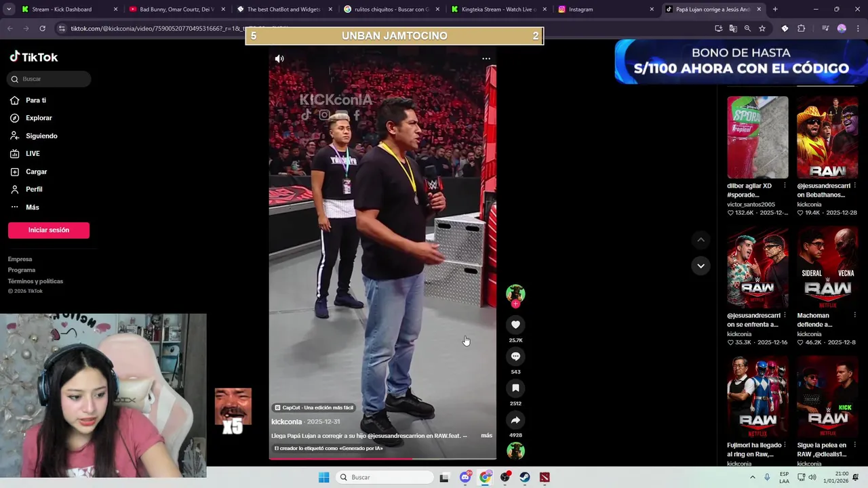Click the Windows taskbar Buscar search box
The width and height of the screenshot is (868, 488).
click(385, 477)
